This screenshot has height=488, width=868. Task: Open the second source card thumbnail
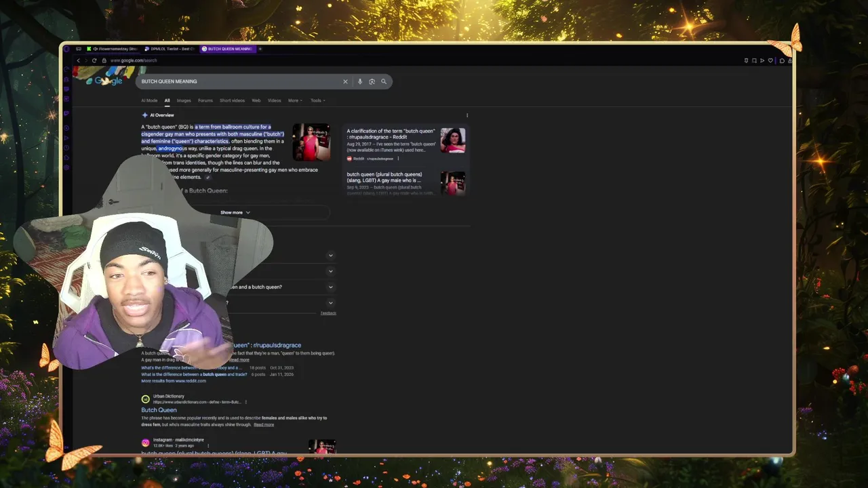(x=453, y=183)
